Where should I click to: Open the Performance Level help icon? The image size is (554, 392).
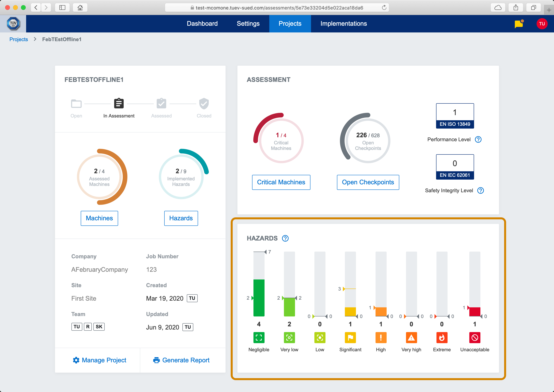click(478, 139)
